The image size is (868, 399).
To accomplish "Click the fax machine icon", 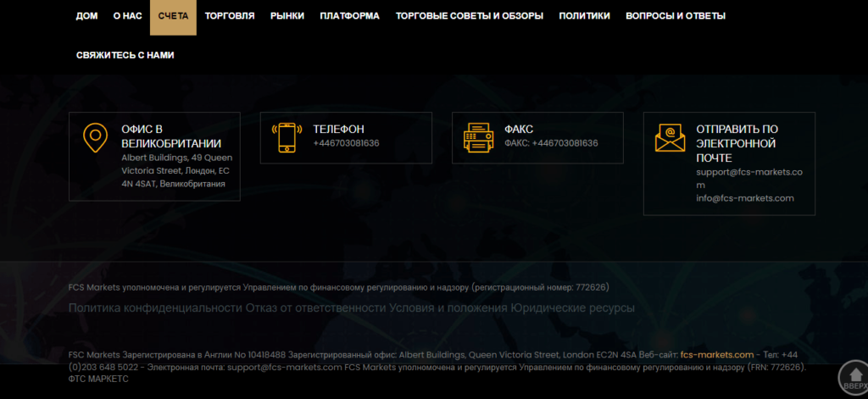I will (x=478, y=138).
